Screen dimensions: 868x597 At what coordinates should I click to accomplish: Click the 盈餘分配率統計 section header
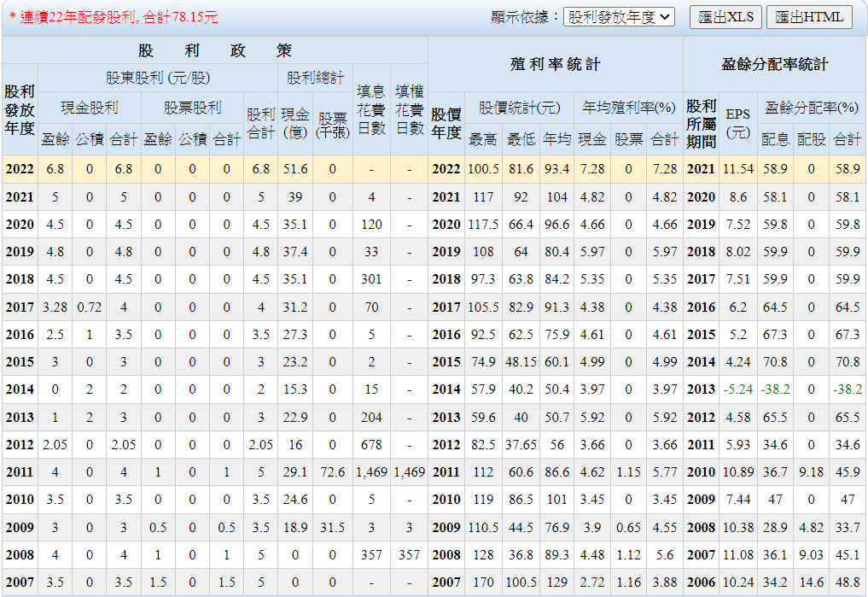(x=774, y=64)
